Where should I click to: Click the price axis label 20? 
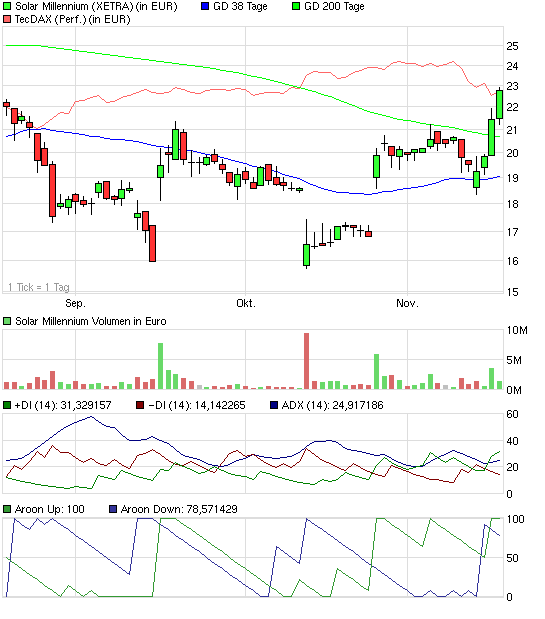point(512,153)
